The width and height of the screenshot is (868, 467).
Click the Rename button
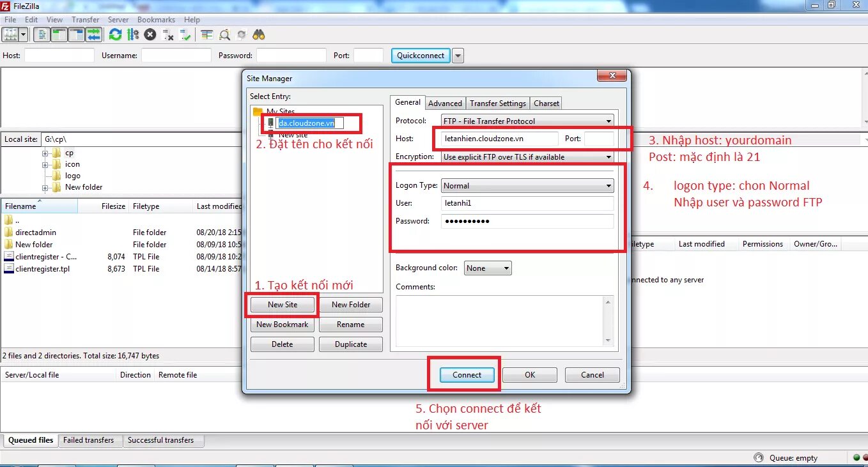[351, 325]
